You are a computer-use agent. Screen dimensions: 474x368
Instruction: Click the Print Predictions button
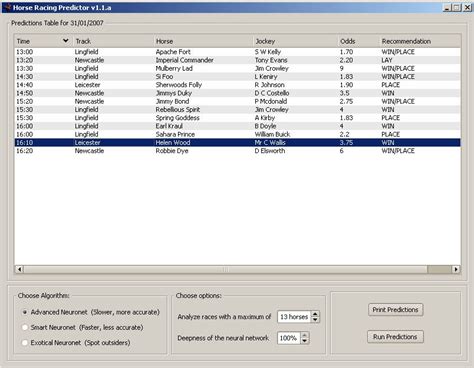(395, 310)
